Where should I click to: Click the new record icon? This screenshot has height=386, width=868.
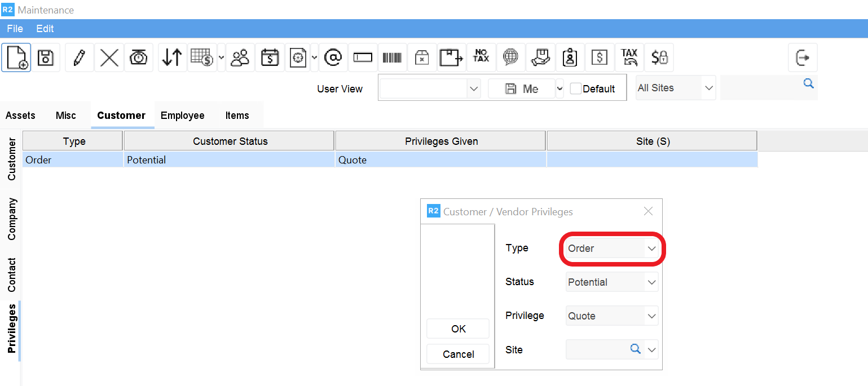[16, 57]
